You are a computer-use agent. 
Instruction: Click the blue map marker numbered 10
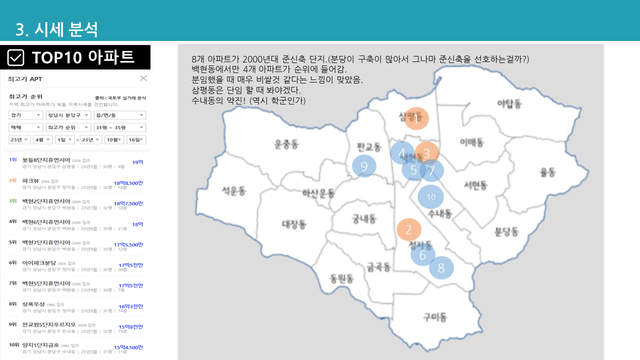pyautogui.click(x=431, y=197)
